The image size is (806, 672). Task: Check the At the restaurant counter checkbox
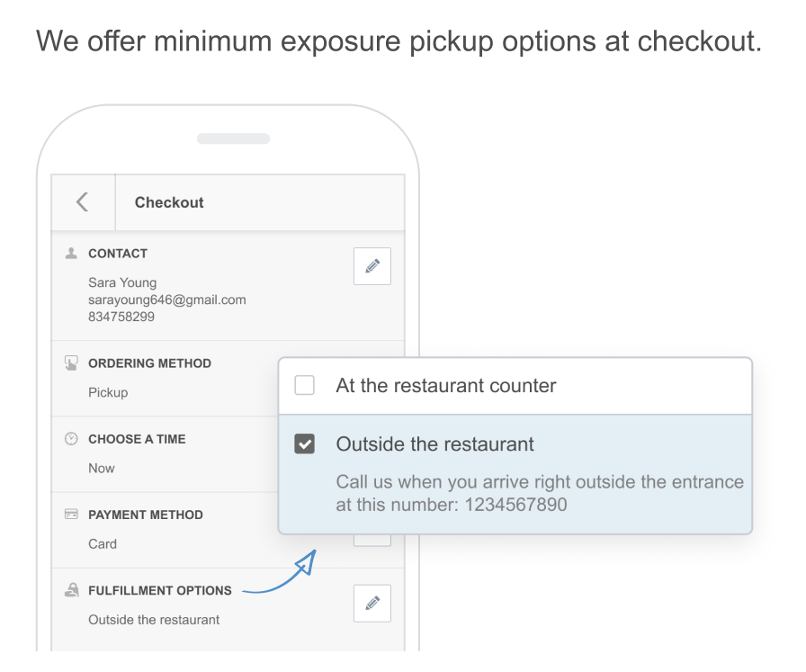(x=304, y=385)
